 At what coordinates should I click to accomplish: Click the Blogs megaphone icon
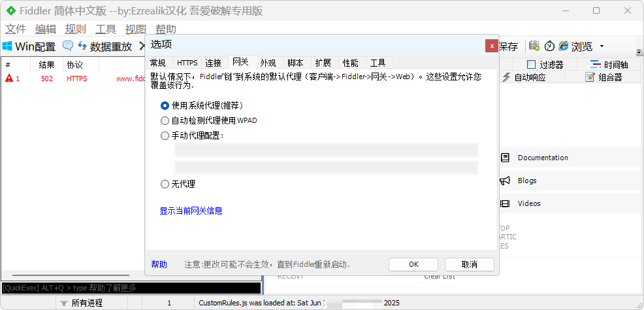click(x=505, y=181)
